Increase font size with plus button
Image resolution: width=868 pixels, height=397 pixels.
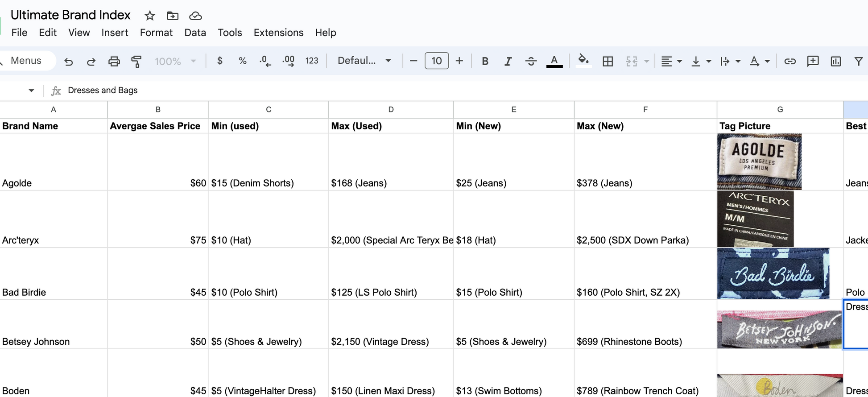pyautogui.click(x=459, y=61)
